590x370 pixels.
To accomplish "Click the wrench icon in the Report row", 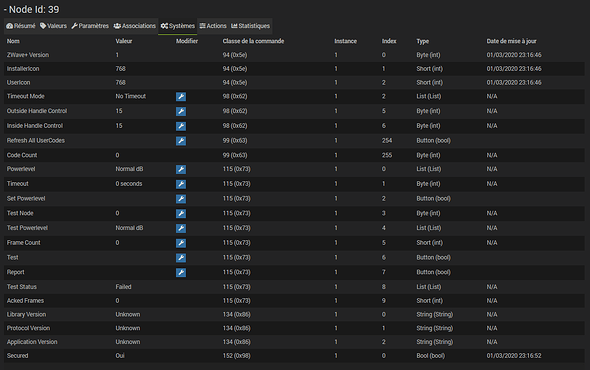I will pyautogui.click(x=181, y=272).
